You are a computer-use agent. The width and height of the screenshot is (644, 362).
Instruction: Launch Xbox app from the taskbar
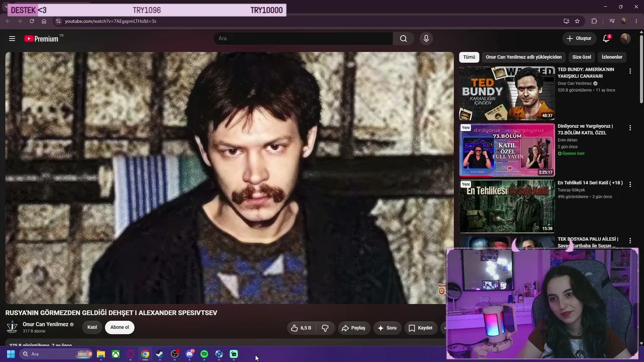(116, 354)
